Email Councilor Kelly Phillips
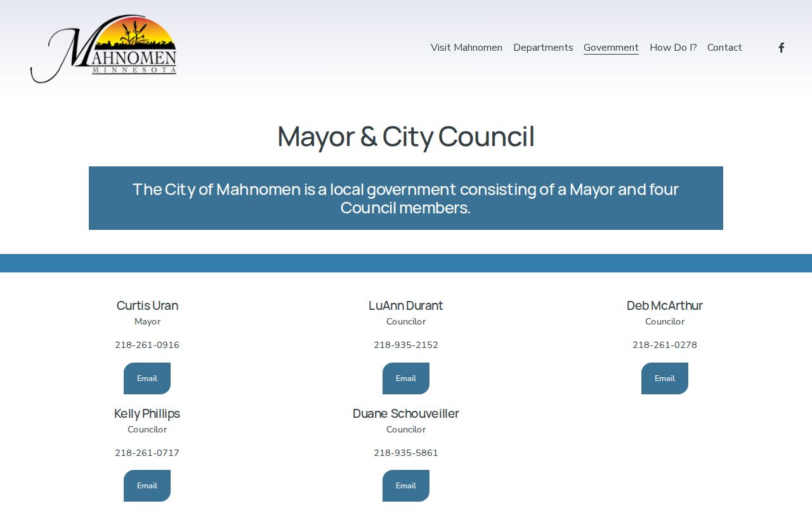 (147, 486)
